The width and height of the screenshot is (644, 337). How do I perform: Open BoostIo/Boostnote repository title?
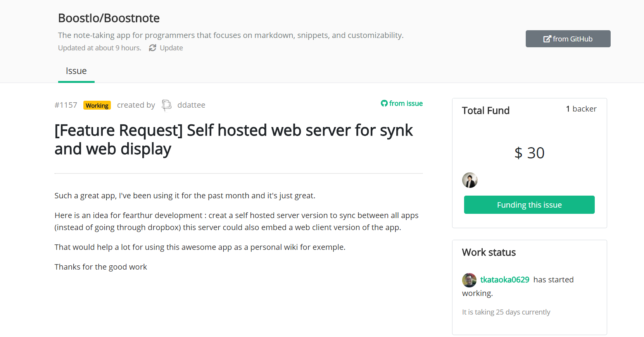[109, 18]
